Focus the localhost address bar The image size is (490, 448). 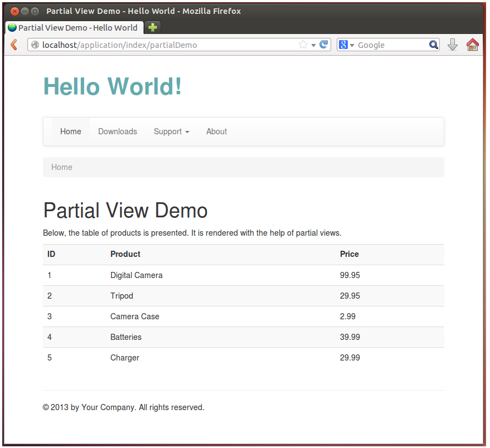[x=167, y=45]
